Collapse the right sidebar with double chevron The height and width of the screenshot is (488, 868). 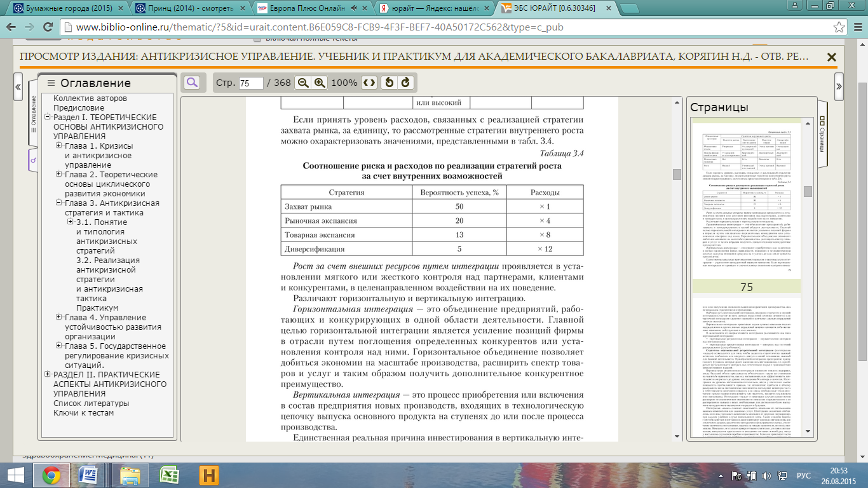(x=839, y=87)
